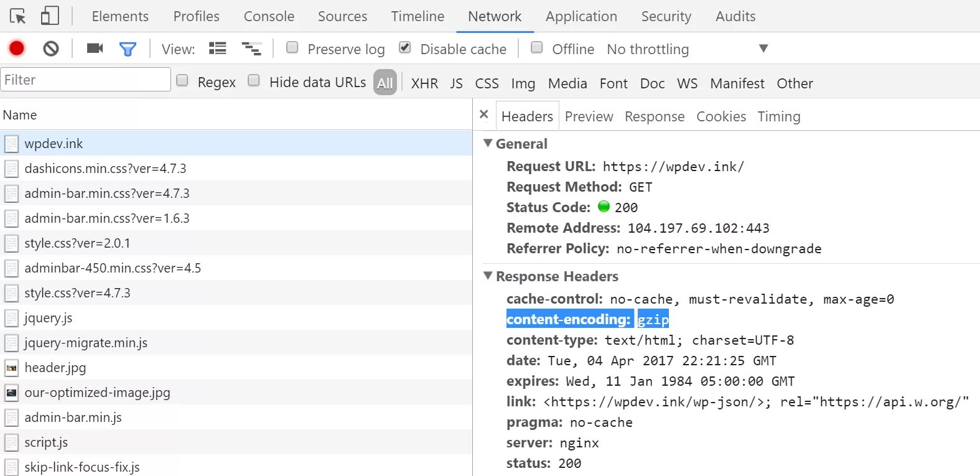
Task: Close the request details pane
Action: (x=484, y=114)
